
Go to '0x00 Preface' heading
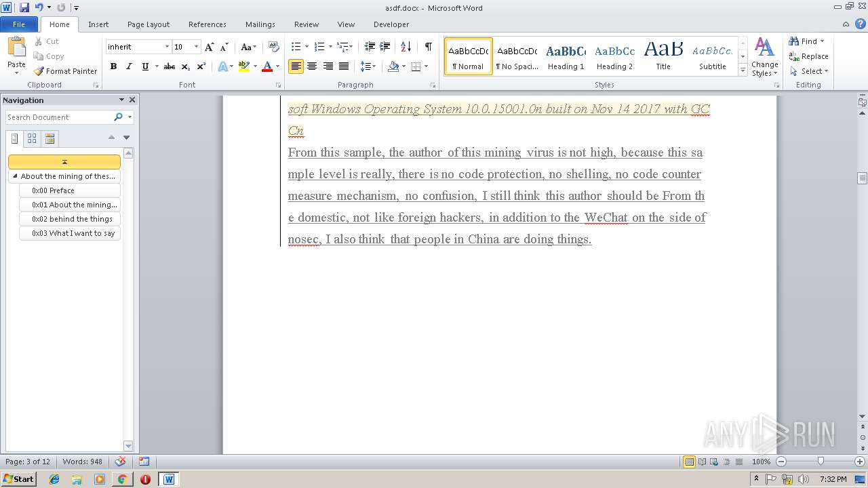click(70, 190)
